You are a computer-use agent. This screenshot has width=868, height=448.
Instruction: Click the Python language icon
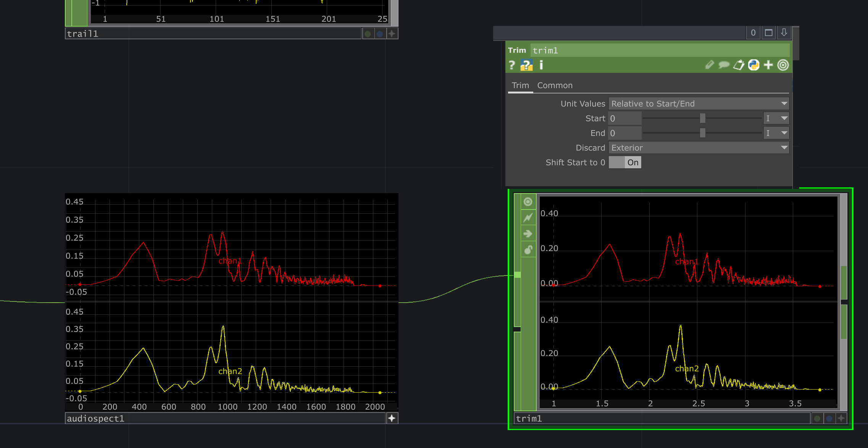753,65
